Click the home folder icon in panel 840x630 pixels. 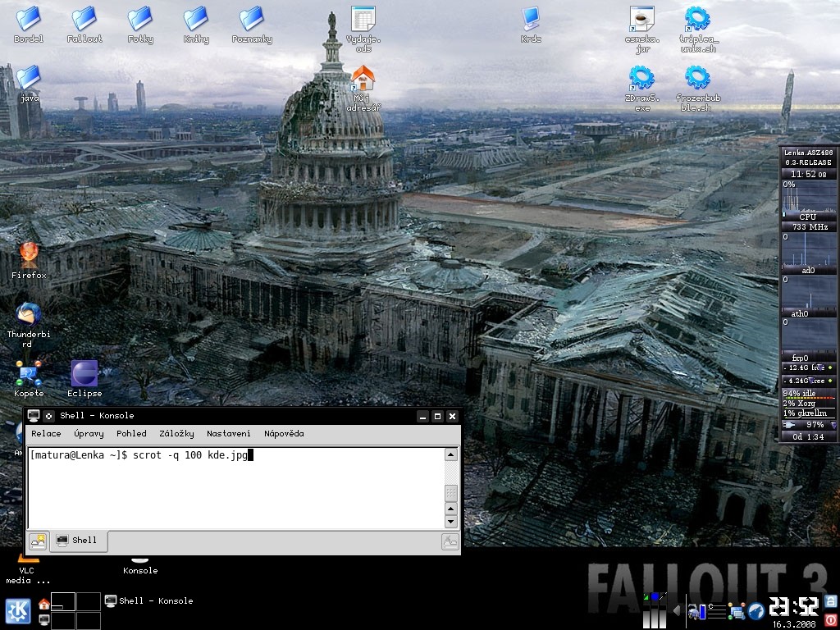click(44, 605)
